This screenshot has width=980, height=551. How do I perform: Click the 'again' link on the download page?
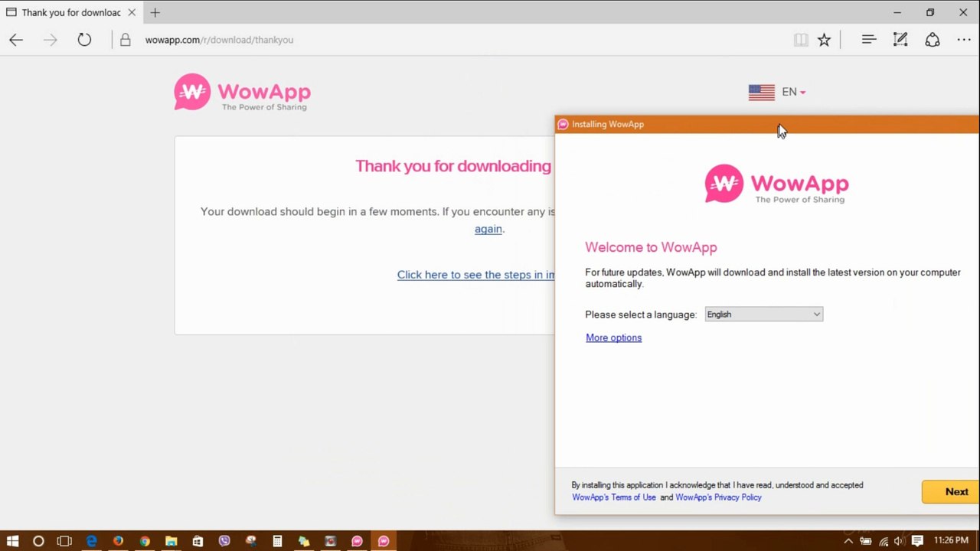pyautogui.click(x=488, y=229)
